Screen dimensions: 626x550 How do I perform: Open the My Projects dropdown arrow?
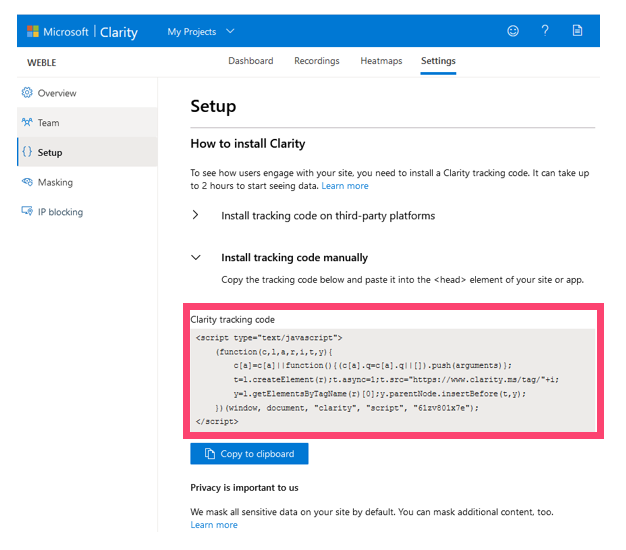230,31
